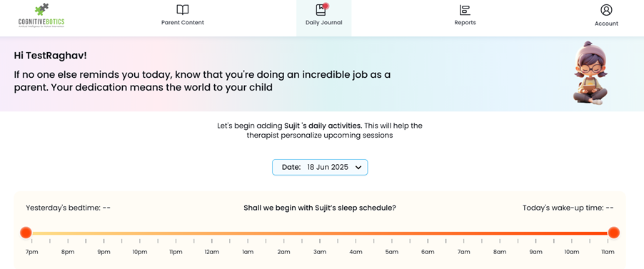Screen dimensions: 644x269
Task: Switch to the Reports tab label
Action: click(465, 23)
